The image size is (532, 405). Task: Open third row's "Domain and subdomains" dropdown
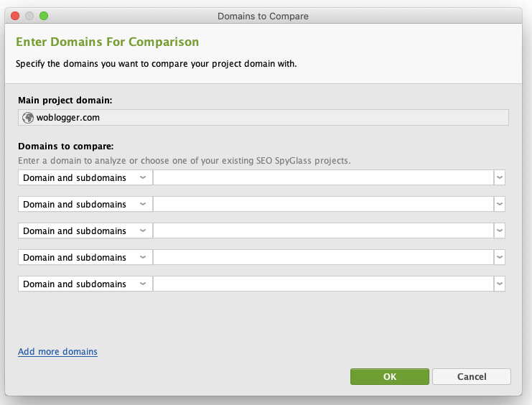click(85, 231)
